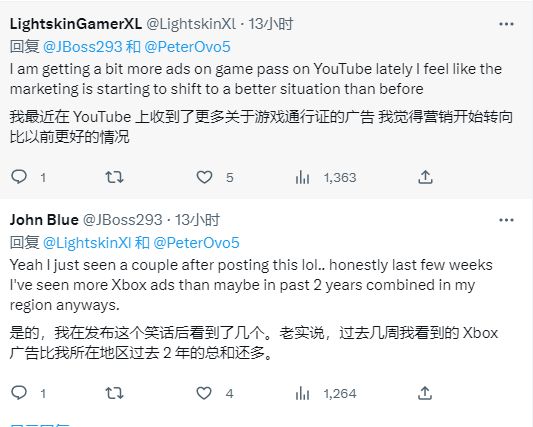
Task: Share John Blue's tweet via upload icon
Action: point(425,393)
